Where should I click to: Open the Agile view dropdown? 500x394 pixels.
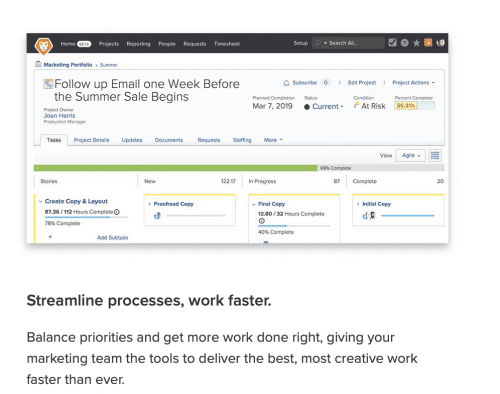pyautogui.click(x=410, y=155)
